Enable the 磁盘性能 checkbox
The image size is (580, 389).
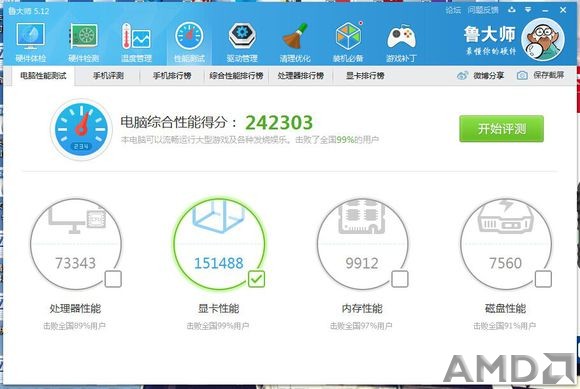coord(543,279)
